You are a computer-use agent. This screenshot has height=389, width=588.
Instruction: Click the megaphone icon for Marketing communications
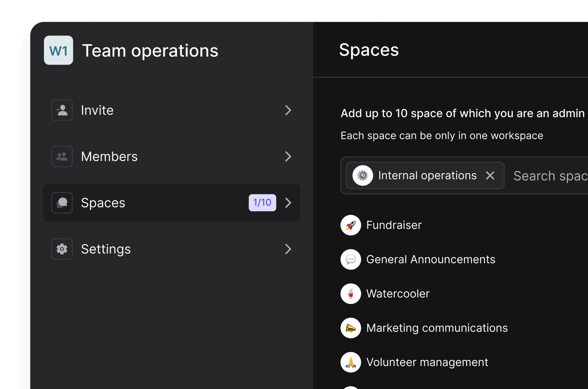point(351,328)
